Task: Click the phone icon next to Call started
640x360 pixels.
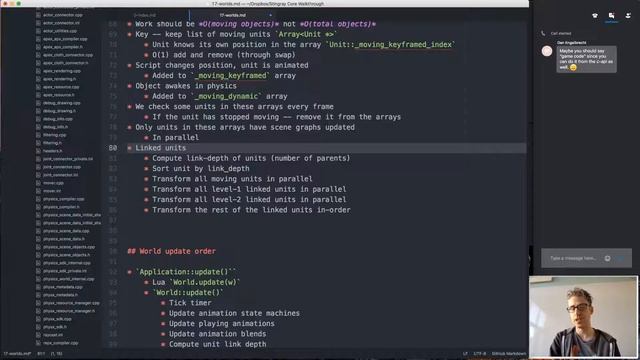Action: tap(543, 33)
